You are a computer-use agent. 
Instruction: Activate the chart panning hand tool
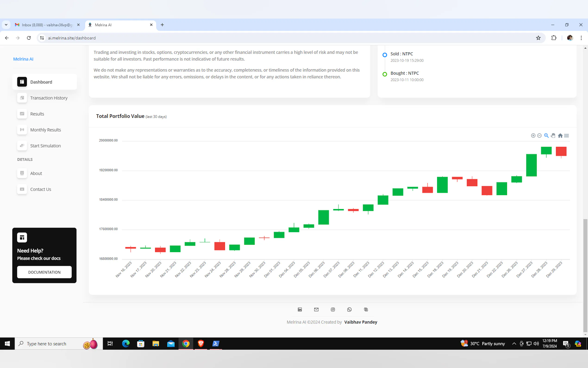pyautogui.click(x=553, y=136)
